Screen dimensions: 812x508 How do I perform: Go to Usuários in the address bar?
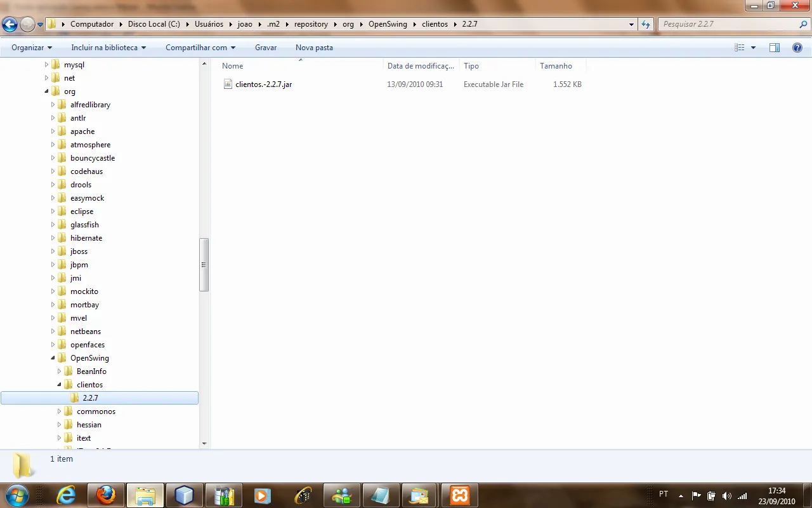[209, 24]
